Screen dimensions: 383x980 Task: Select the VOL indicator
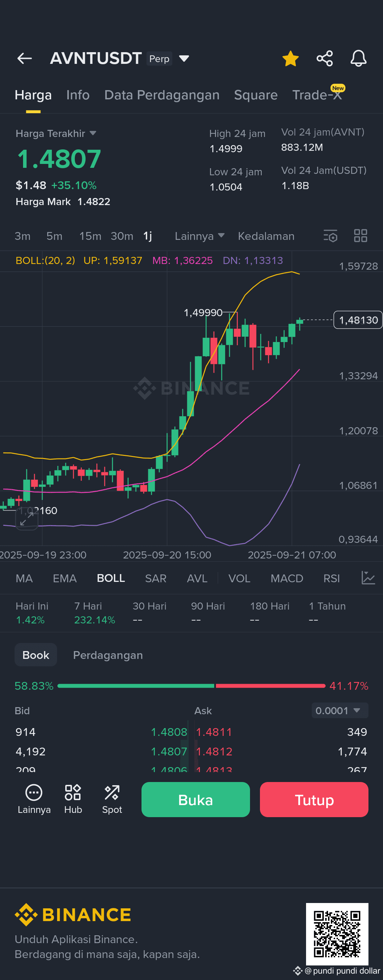(239, 578)
